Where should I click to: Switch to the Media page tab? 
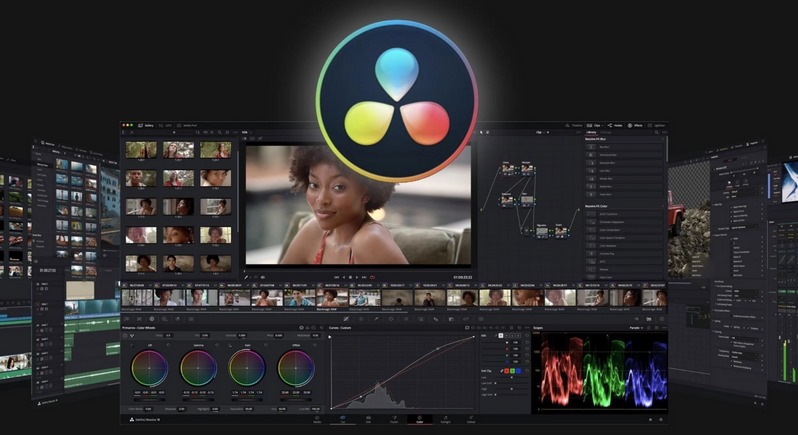[317, 420]
